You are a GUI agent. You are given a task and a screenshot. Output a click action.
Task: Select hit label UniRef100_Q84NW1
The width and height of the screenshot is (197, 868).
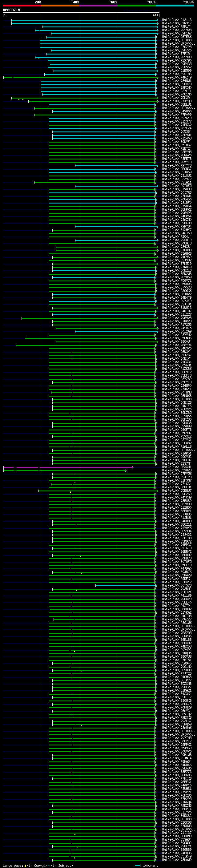176,81
